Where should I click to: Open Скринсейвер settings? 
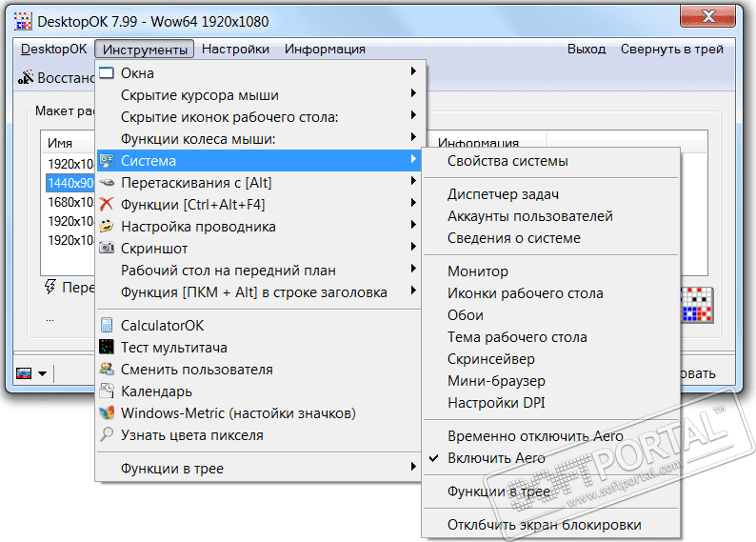[x=551, y=359]
